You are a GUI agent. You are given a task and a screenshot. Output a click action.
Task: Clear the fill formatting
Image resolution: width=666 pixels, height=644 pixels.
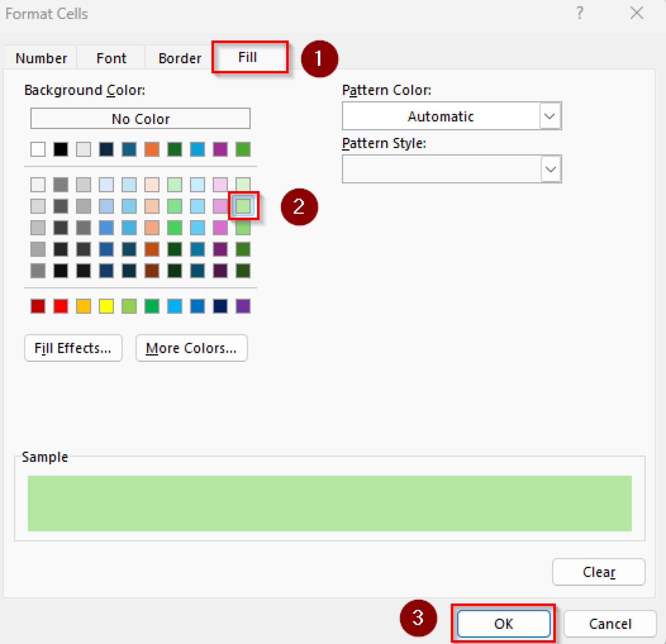click(598, 572)
